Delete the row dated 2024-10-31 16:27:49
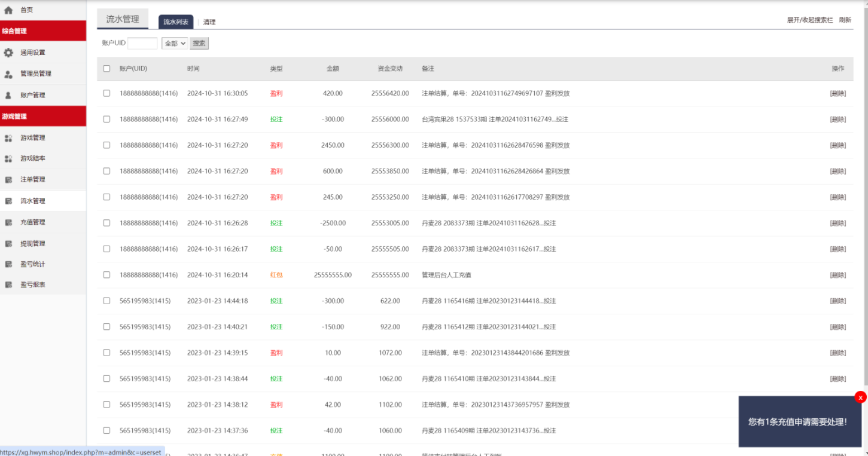868x456 pixels. [x=838, y=120]
